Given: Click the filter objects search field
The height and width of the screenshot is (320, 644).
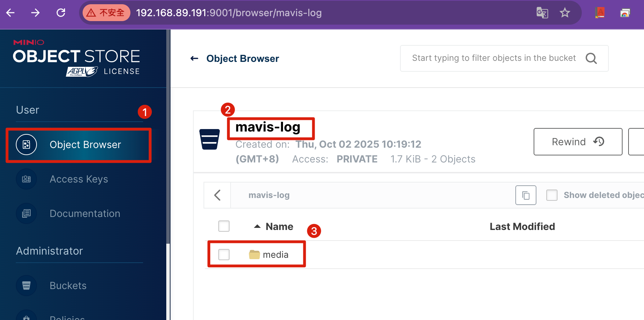Looking at the screenshot, I should (494, 58).
